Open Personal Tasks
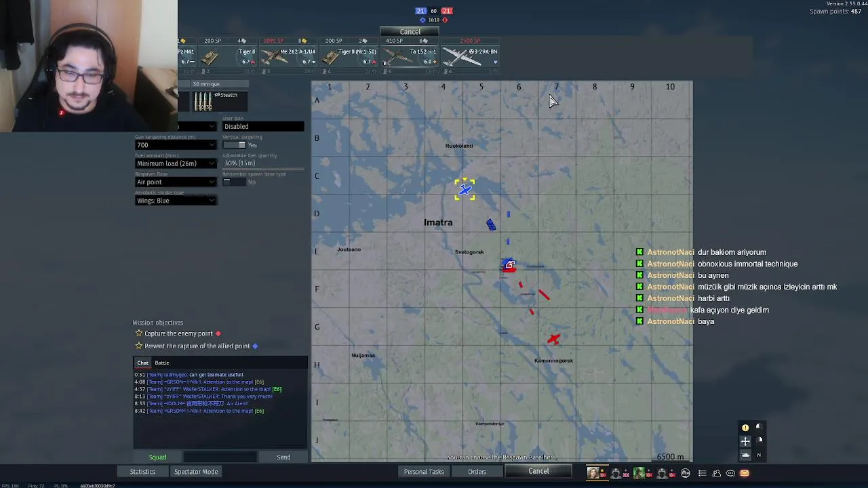Screen dimensions: 868x488 pos(424,472)
